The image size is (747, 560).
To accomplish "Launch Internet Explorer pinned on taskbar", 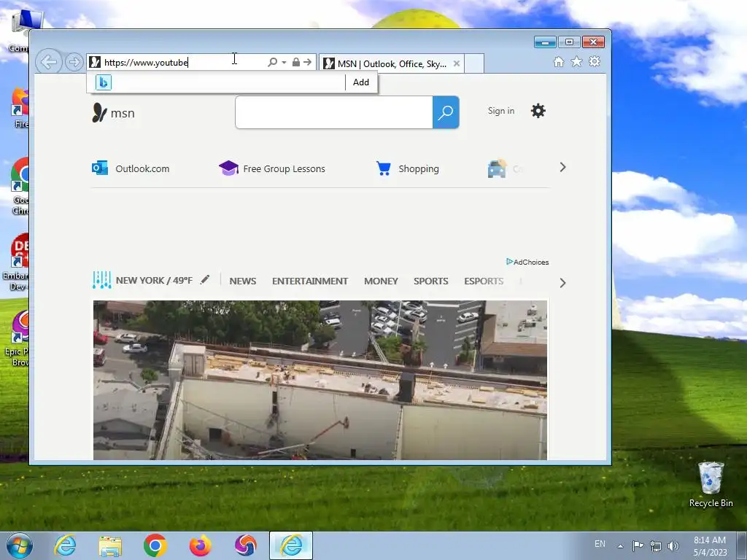I will click(x=65, y=545).
